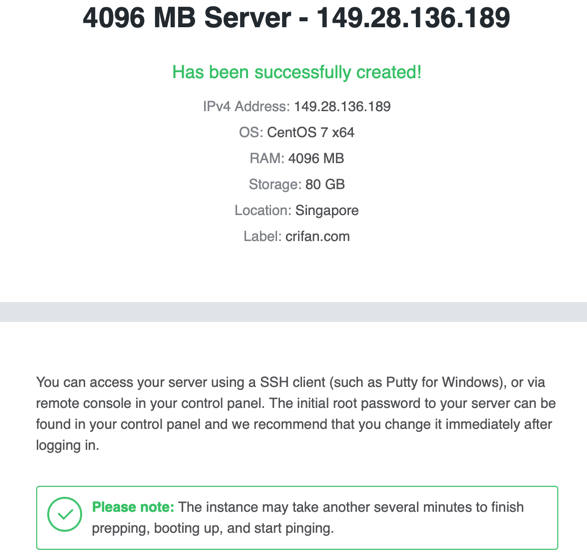Screen dimensions: 587x560
Task: Click the Storage value 80 GB
Action: (x=325, y=184)
